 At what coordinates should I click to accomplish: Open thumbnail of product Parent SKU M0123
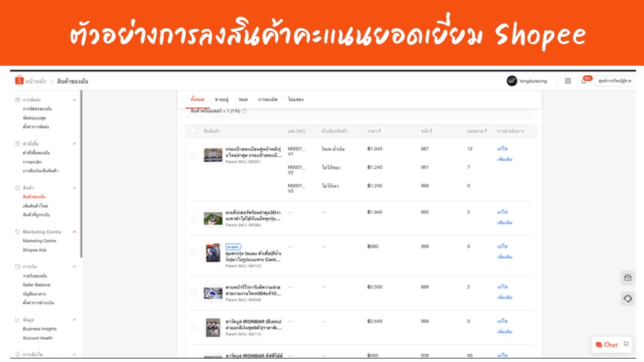(x=213, y=253)
